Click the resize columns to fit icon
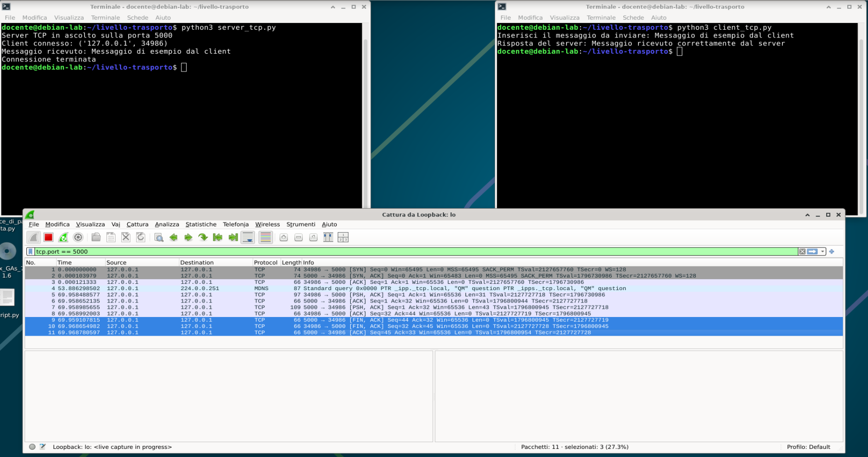The width and height of the screenshot is (868, 457). [328, 237]
